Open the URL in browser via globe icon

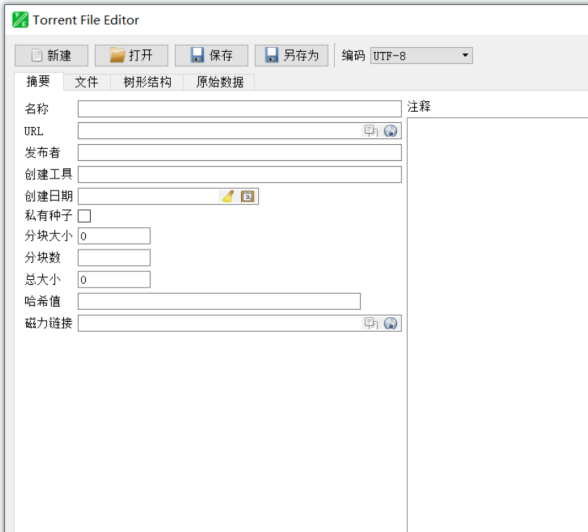pos(390,130)
